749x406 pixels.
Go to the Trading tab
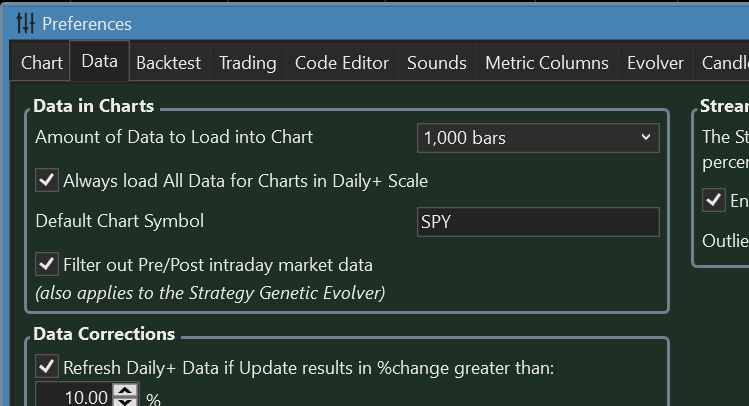coord(247,63)
